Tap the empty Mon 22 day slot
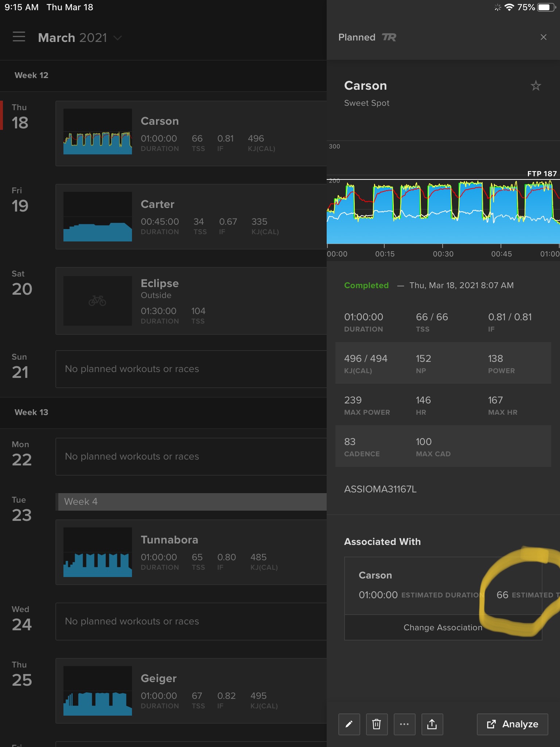The width and height of the screenshot is (560, 747). 191,457
